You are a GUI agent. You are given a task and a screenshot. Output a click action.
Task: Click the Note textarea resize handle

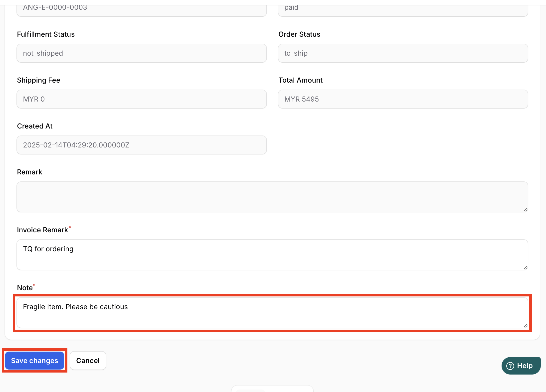click(x=525, y=325)
